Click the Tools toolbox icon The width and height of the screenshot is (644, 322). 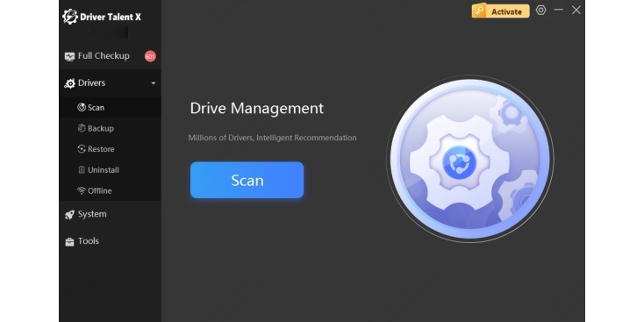tap(69, 241)
